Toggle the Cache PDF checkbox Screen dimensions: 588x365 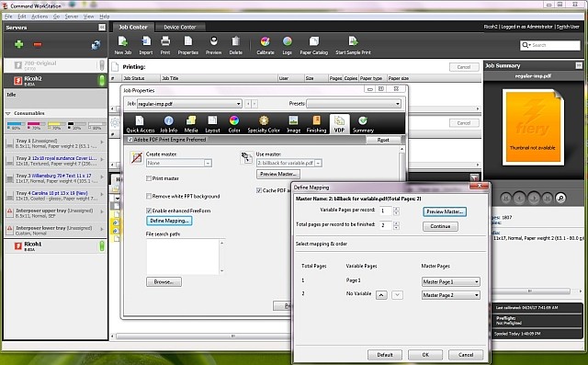tap(259, 190)
